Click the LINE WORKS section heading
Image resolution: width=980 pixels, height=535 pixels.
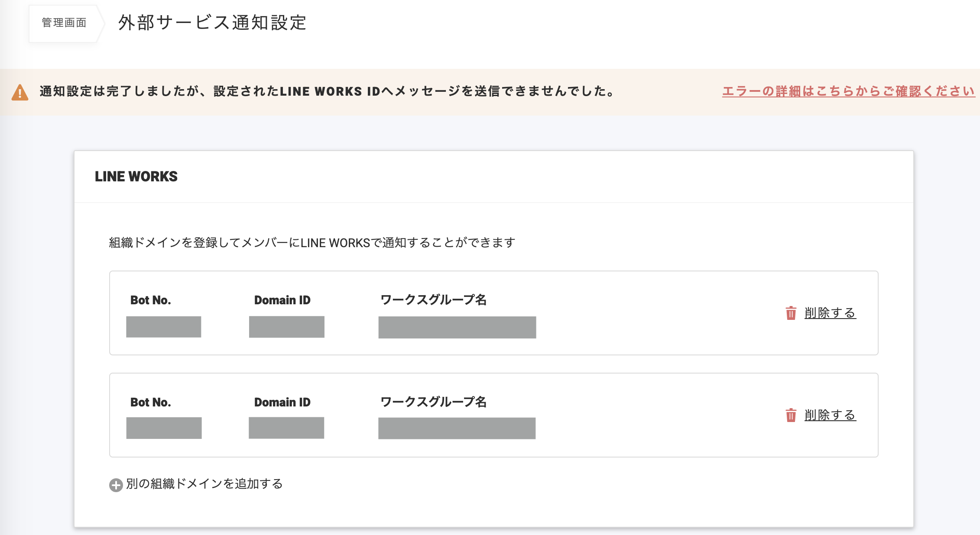[x=136, y=177]
